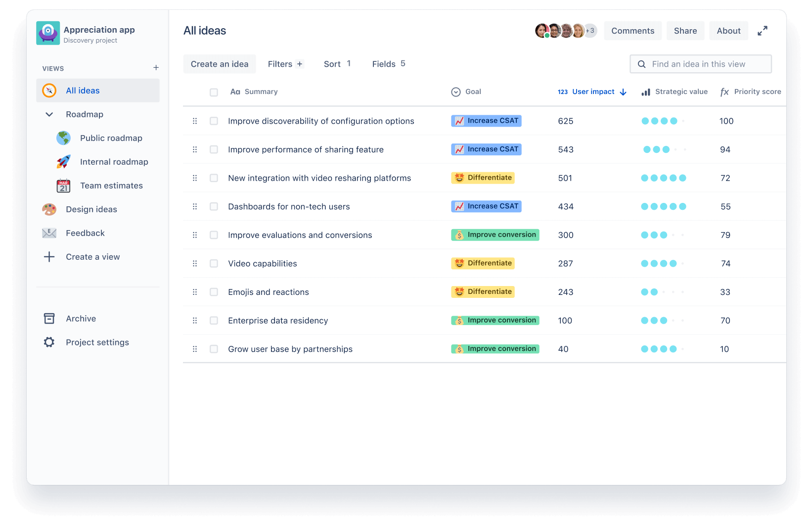Click the fullscreen expand arrows icon
The image size is (812, 527).
pyautogui.click(x=763, y=31)
